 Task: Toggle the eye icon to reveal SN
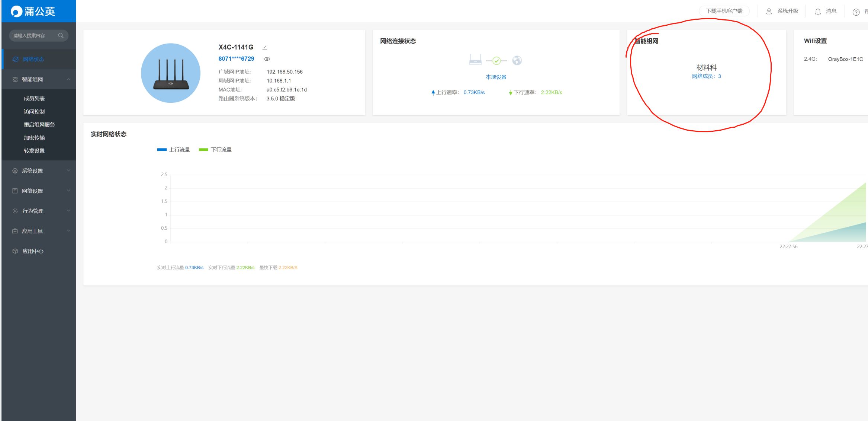click(x=267, y=59)
